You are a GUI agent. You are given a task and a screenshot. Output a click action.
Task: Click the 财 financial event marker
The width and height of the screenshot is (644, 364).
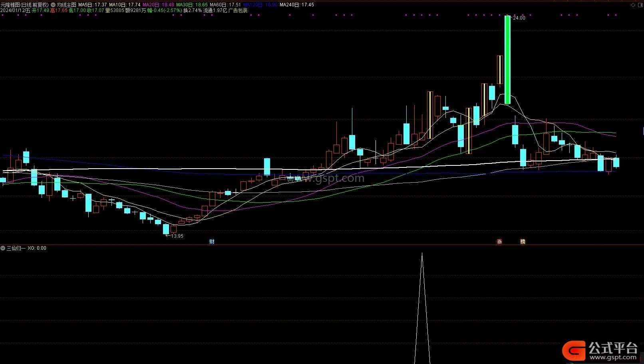coord(212,241)
